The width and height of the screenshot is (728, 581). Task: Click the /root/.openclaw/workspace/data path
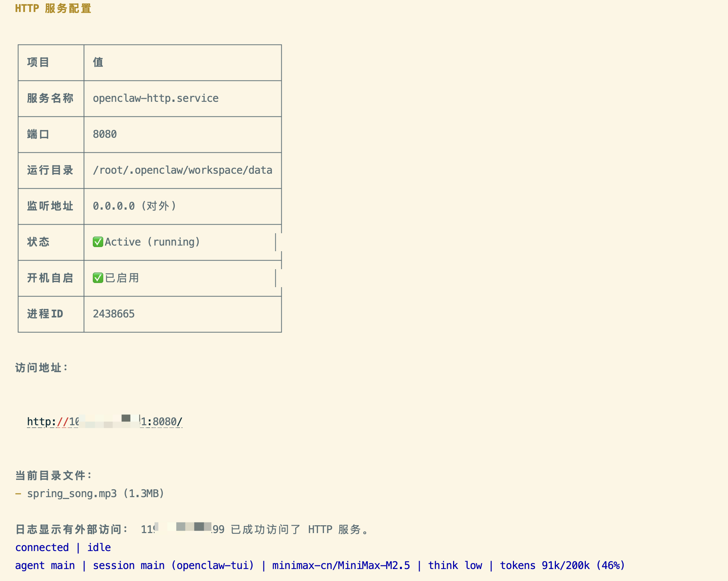coord(182,170)
